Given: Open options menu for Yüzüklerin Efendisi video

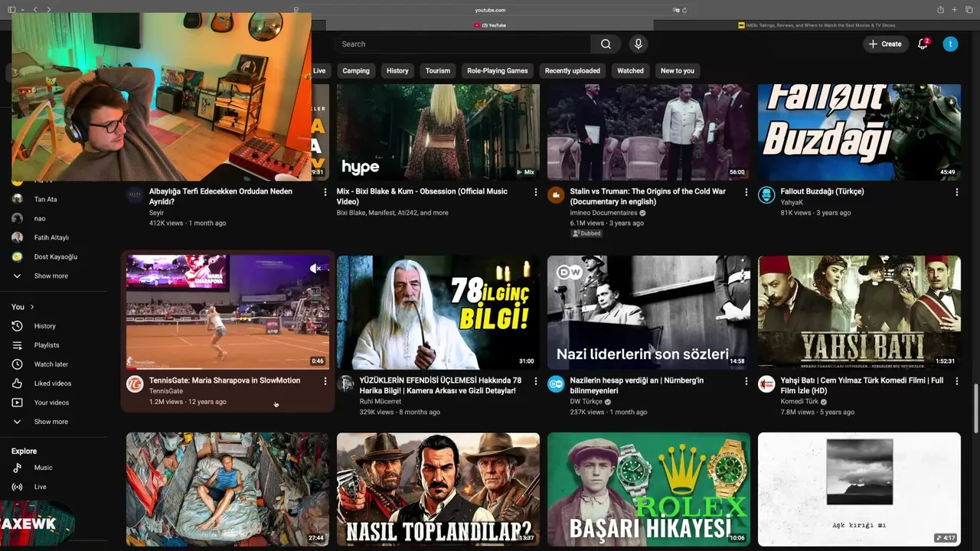Looking at the screenshot, I should tap(535, 381).
